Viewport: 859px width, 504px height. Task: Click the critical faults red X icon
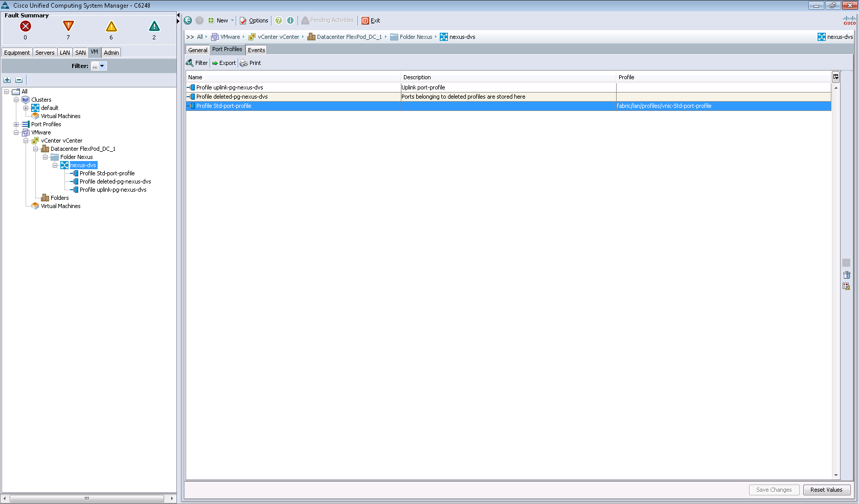[25, 26]
